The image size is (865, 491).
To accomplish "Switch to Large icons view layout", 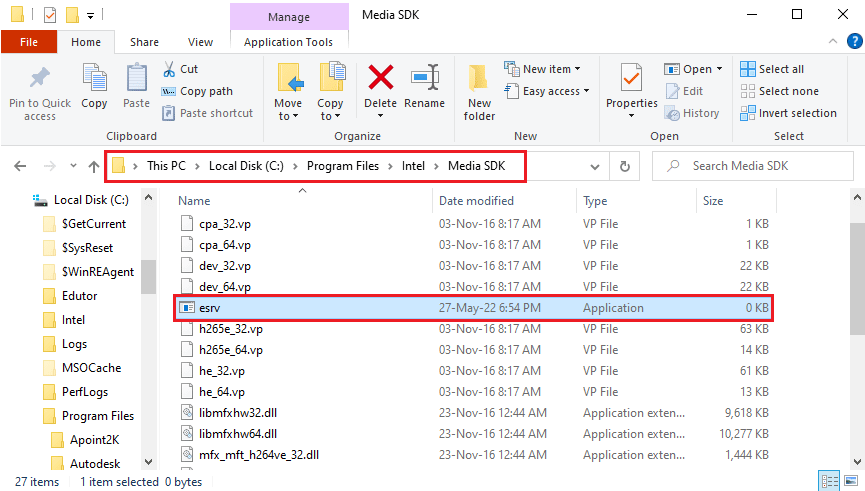I will [851, 481].
